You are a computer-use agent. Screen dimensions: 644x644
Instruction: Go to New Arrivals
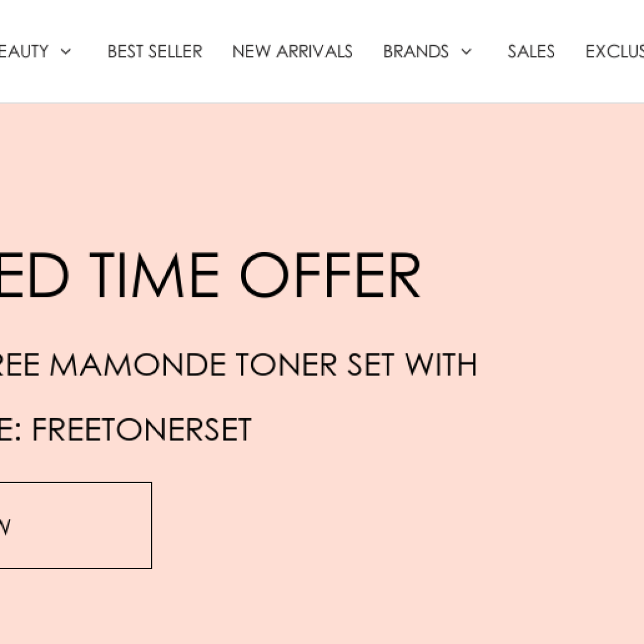292,52
